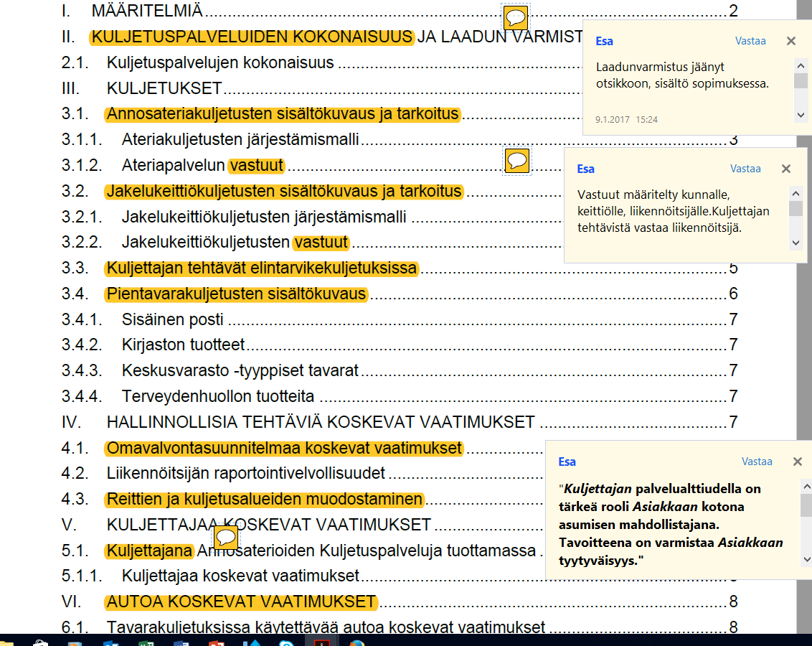Click 'Reittien ja kuljetusalueiden muodostaminen' entry
The height and width of the screenshot is (646, 812).
point(264,499)
